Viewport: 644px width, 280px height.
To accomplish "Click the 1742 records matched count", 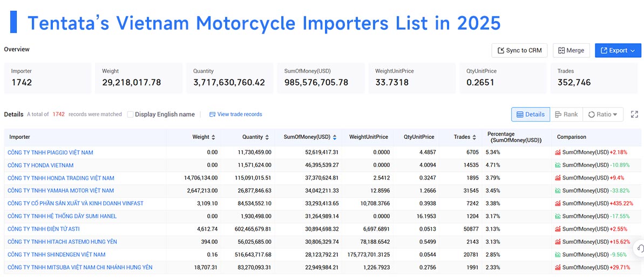I will (x=58, y=114).
